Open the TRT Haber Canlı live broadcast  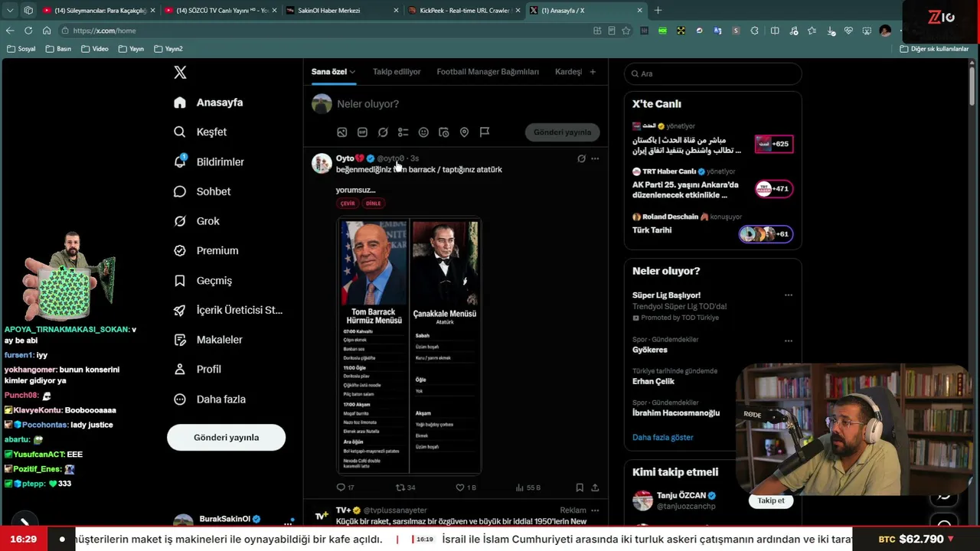pos(712,184)
